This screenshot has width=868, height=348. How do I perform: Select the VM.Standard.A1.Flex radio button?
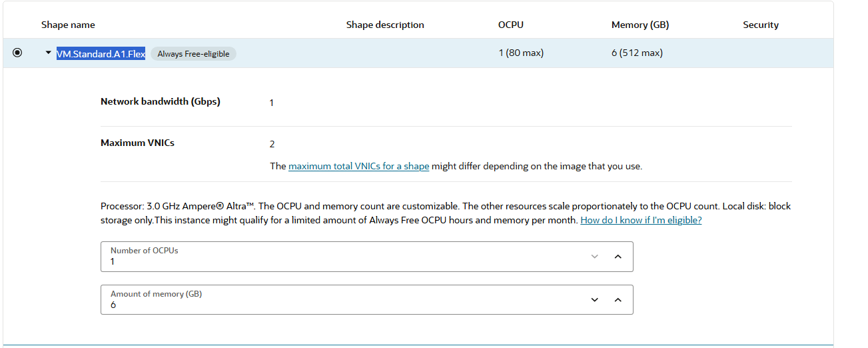pyautogui.click(x=17, y=53)
